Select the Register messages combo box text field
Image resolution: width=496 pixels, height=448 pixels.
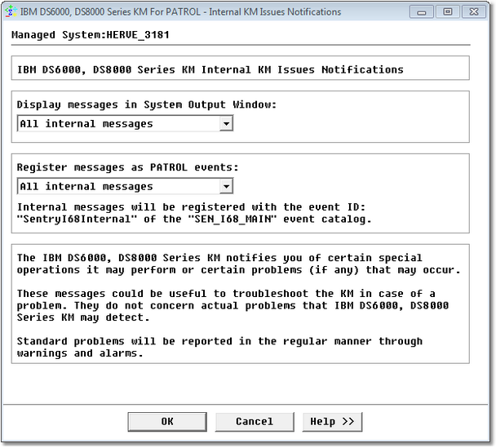[117, 187]
